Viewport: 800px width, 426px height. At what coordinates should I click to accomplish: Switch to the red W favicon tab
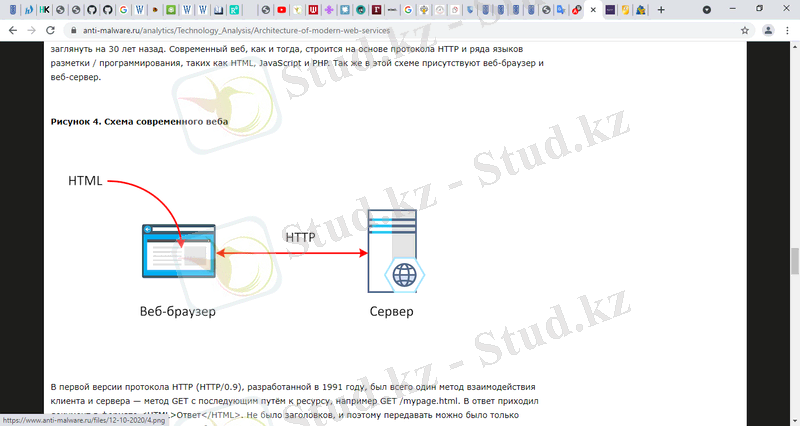click(x=313, y=10)
